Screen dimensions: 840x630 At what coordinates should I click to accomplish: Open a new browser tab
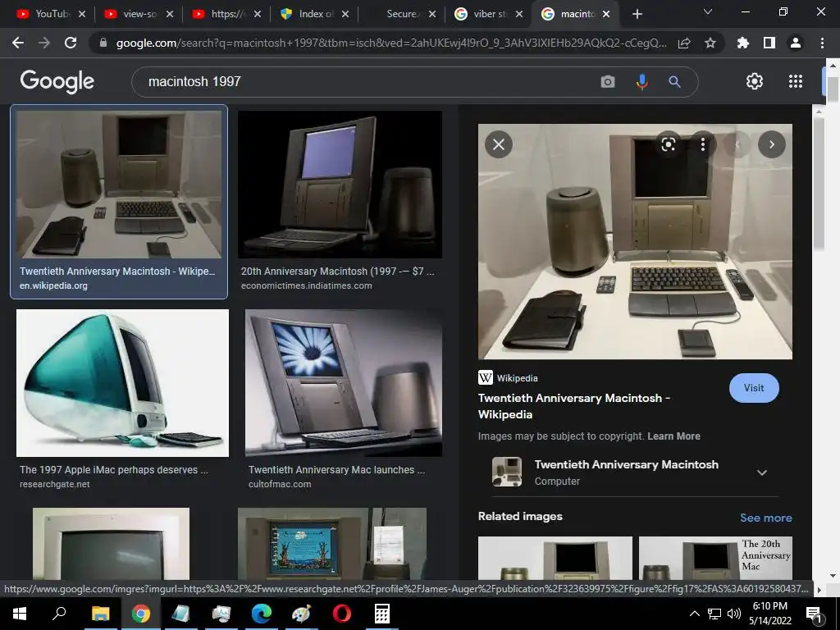(x=637, y=15)
